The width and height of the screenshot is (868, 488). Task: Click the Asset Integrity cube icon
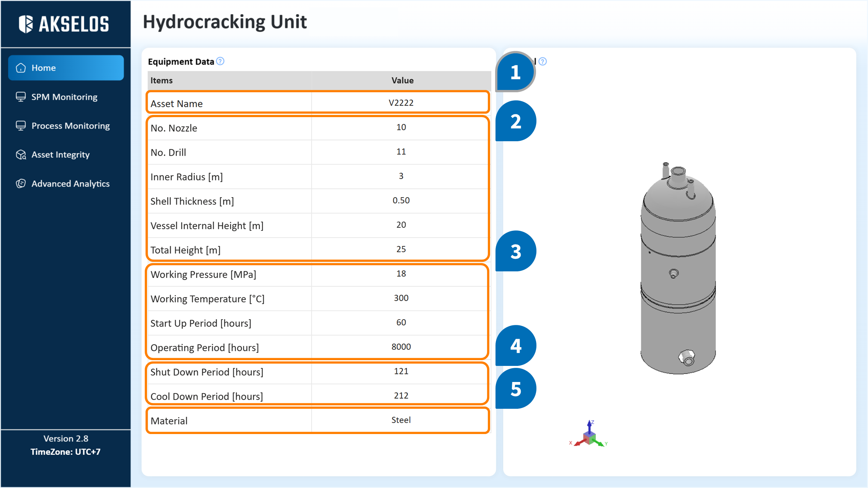coord(21,155)
